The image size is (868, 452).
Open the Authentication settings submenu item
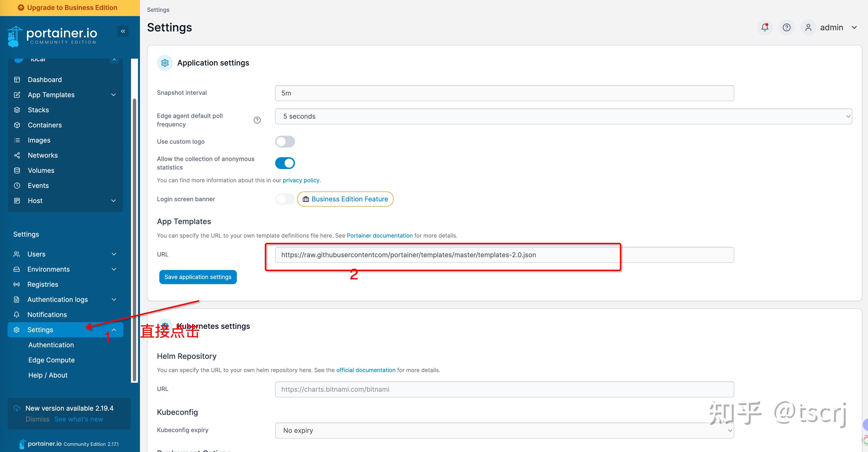51,345
